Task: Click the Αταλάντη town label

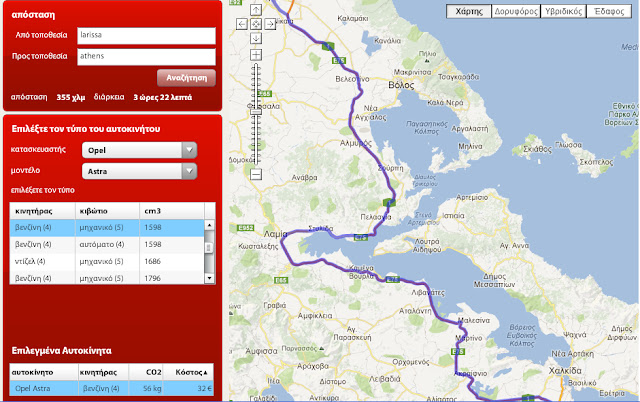Action: pyautogui.click(x=415, y=311)
